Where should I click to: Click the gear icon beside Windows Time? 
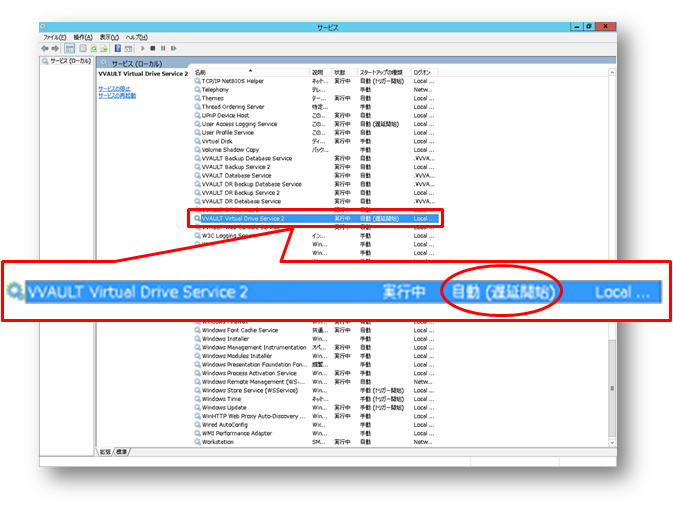tap(197, 399)
